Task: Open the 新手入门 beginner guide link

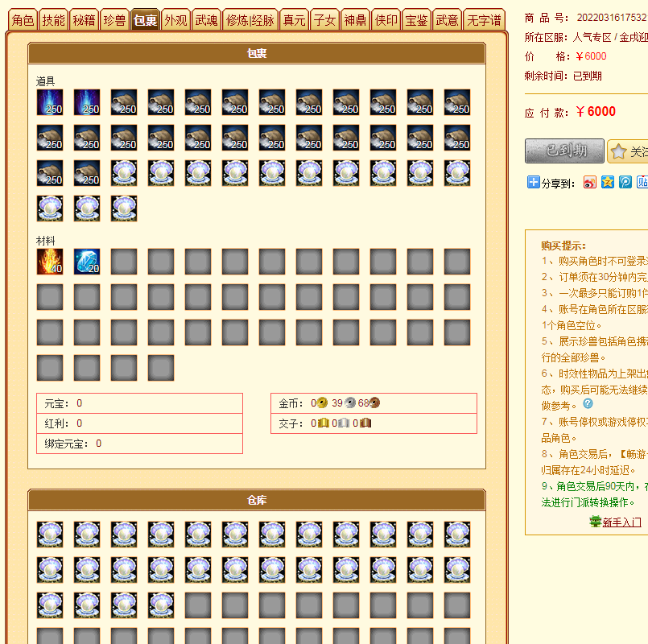Action: tap(621, 522)
